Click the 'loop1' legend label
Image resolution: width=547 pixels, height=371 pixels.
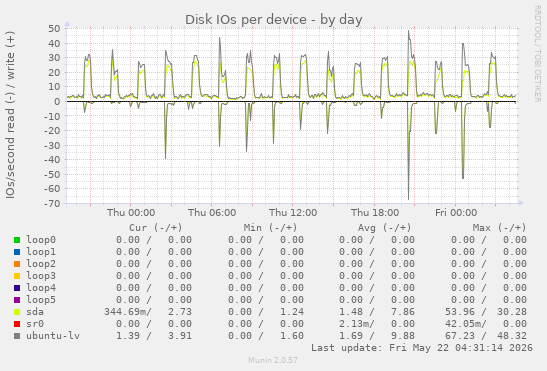[41, 252]
